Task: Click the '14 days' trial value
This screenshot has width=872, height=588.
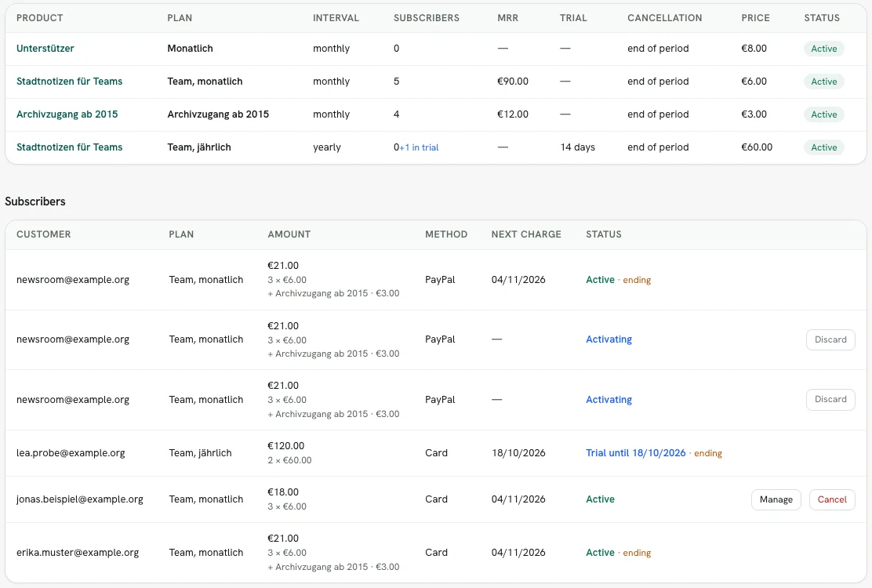Action: (577, 147)
